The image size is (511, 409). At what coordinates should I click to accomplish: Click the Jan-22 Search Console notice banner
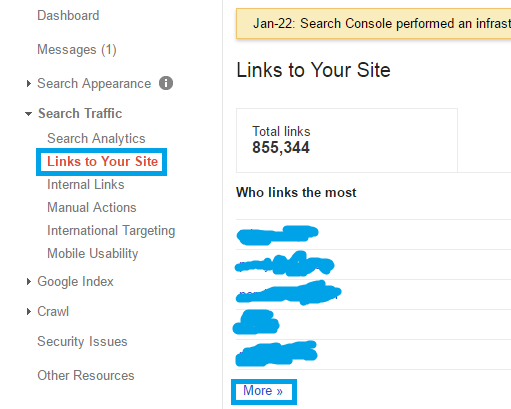point(373,24)
